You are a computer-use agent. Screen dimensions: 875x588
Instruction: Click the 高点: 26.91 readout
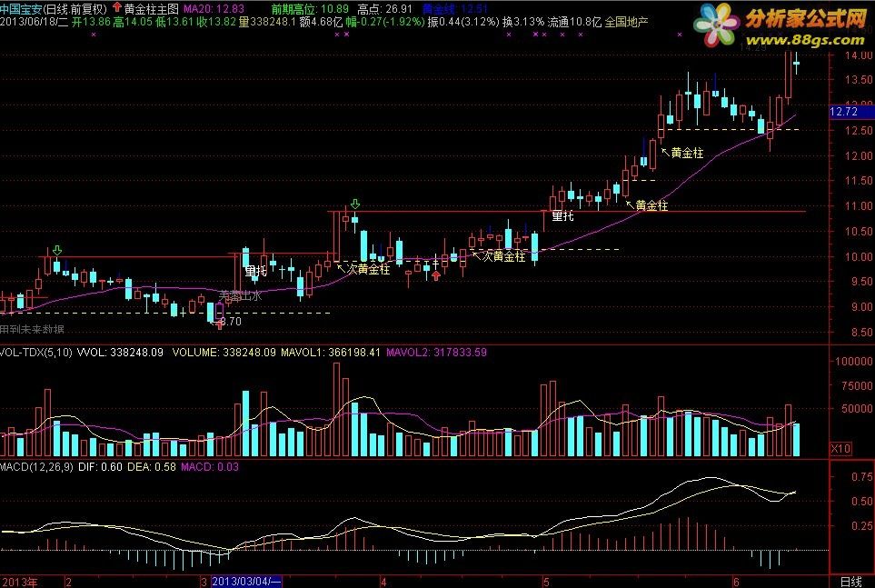coord(384,9)
